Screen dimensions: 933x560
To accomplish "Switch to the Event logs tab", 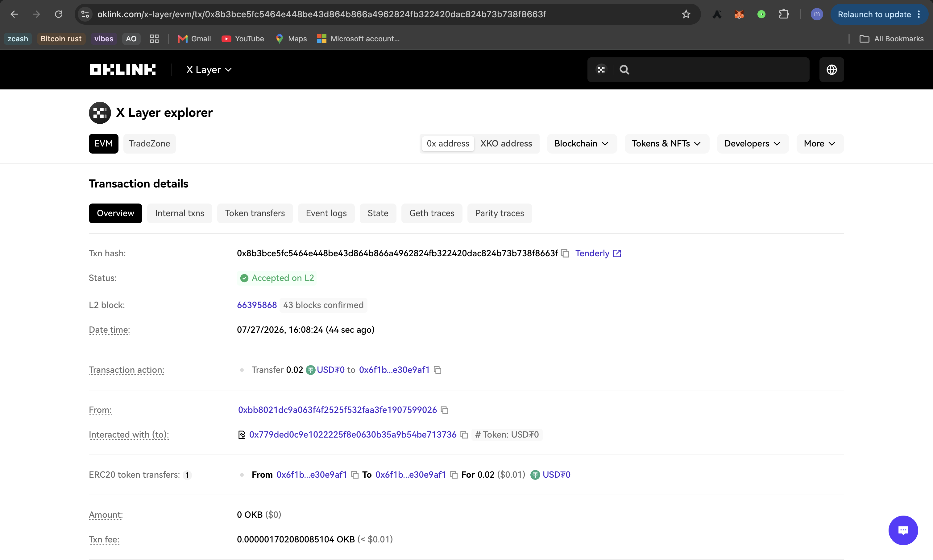I will coord(326,213).
